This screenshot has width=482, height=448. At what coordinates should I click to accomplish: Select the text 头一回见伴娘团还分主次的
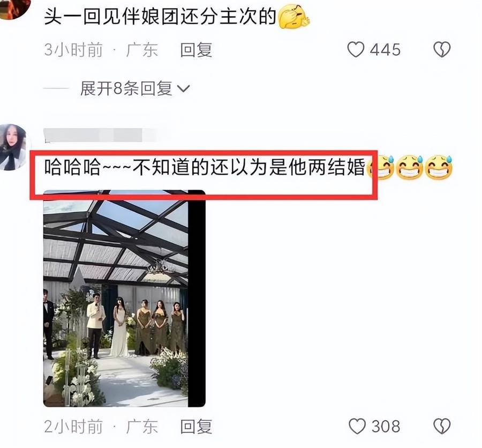coord(160,16)
